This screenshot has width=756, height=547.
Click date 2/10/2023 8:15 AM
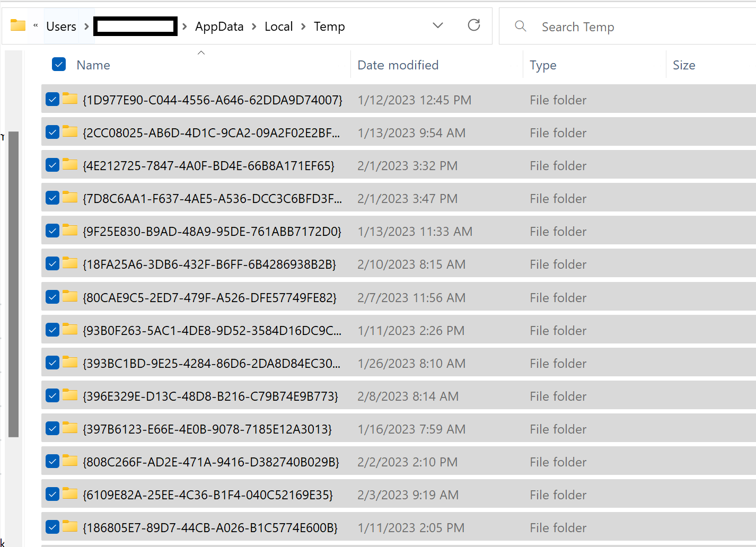tap(411, 264)
